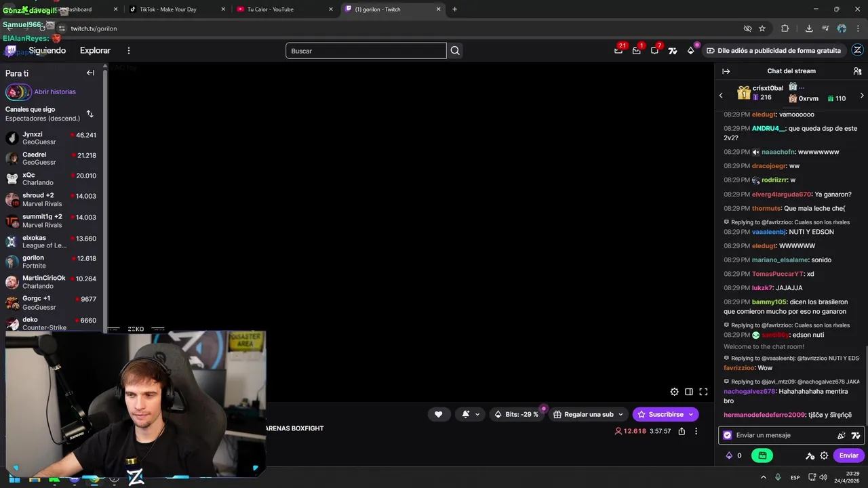Open the browser extensions puzzle icon
This screenshot has width=868, height=488.
coord(785,28)
